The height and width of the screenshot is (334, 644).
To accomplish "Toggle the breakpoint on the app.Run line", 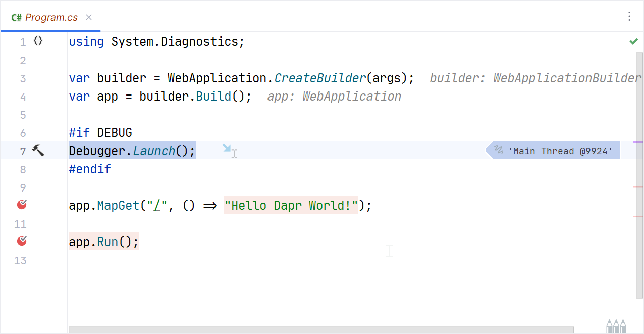I will 21,241.
